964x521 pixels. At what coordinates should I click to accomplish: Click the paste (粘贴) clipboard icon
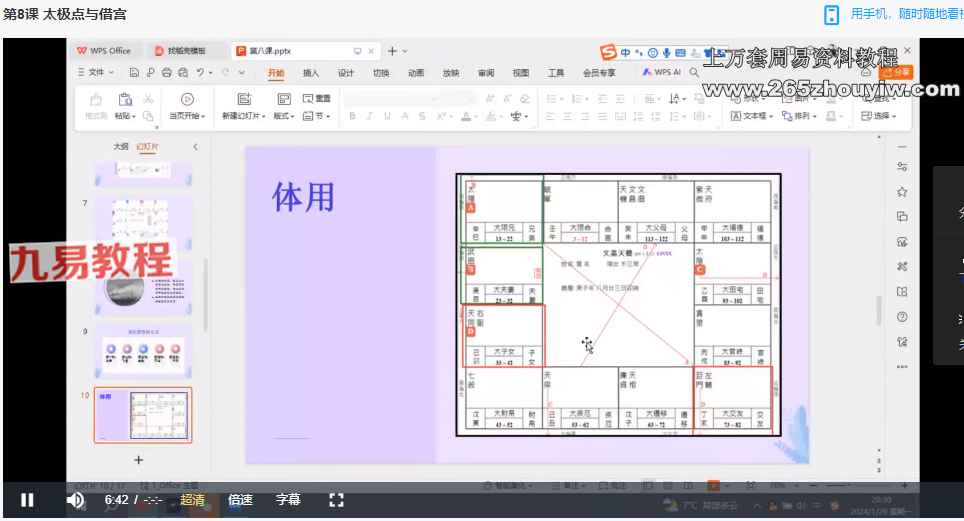(125, 99)
